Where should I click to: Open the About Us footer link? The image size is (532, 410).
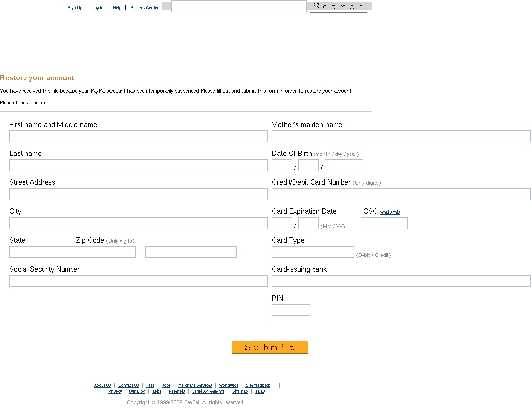coord(102,385)
